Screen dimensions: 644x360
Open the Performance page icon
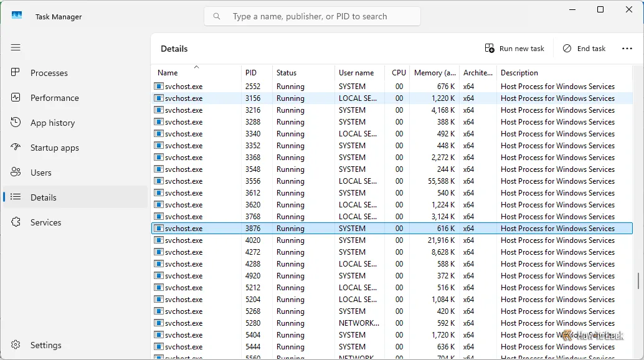pyautogui.click(x=16, y=98)
